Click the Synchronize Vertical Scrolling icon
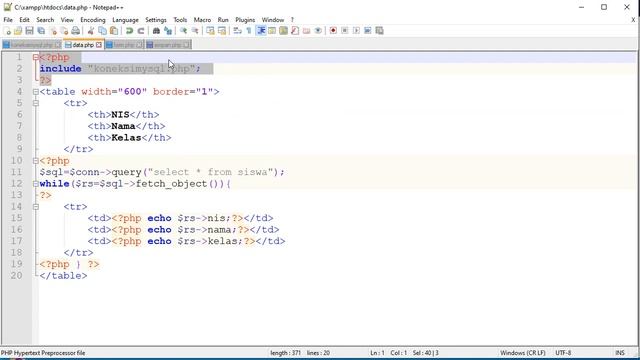Viewport: 640px width, 360px height. tap(210, 31)
